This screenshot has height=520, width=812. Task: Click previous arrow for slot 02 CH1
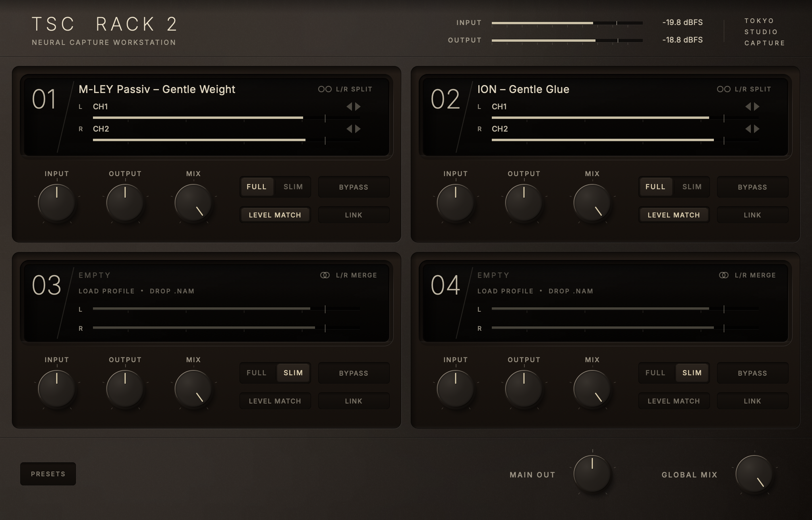(748, 107)
